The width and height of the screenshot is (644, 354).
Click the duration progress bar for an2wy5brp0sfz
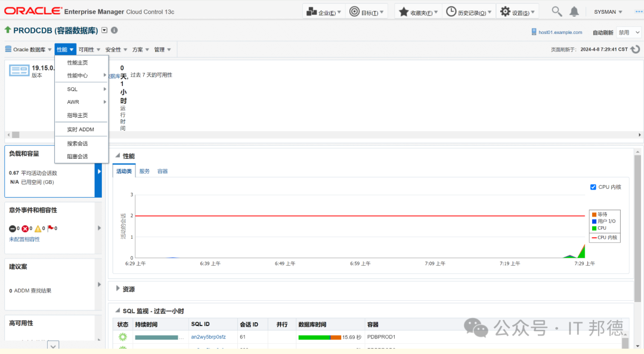click(156, 337)
